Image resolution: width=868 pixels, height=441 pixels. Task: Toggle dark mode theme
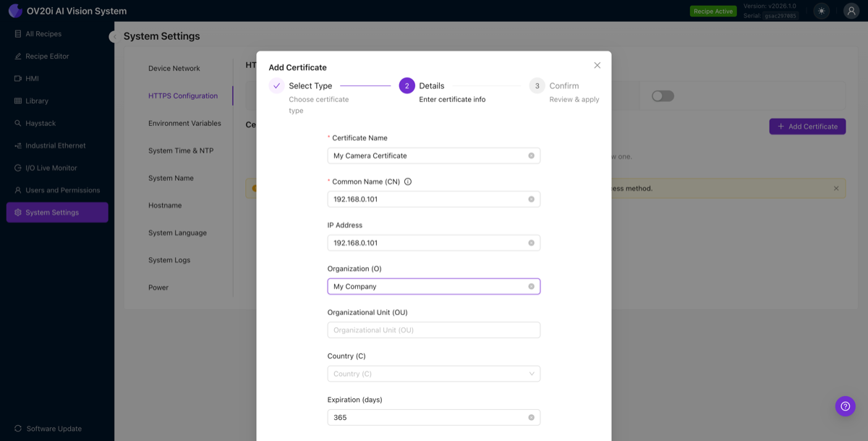(x=821, y=11)
